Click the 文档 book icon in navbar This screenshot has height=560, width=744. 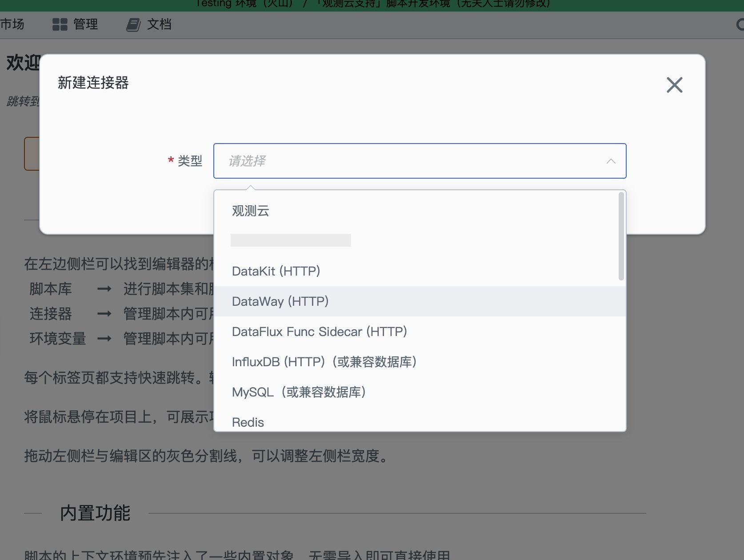click(x=133, y=24)
